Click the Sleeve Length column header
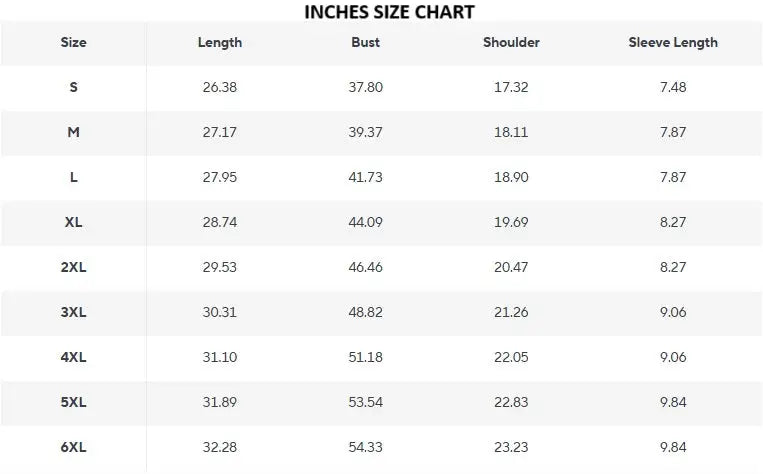The height and width of the screenshot is (474, 763). tap(673, 43)
